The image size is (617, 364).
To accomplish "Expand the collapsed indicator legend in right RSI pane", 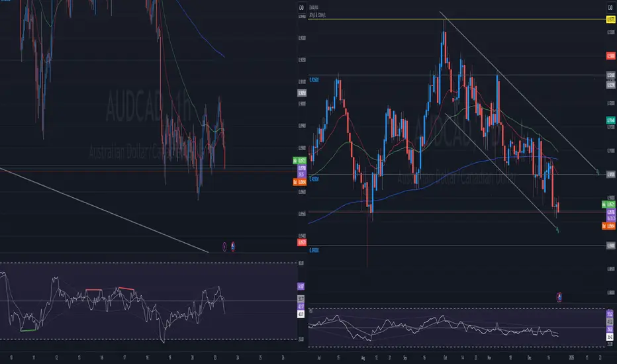I will (x=311, y=311).
